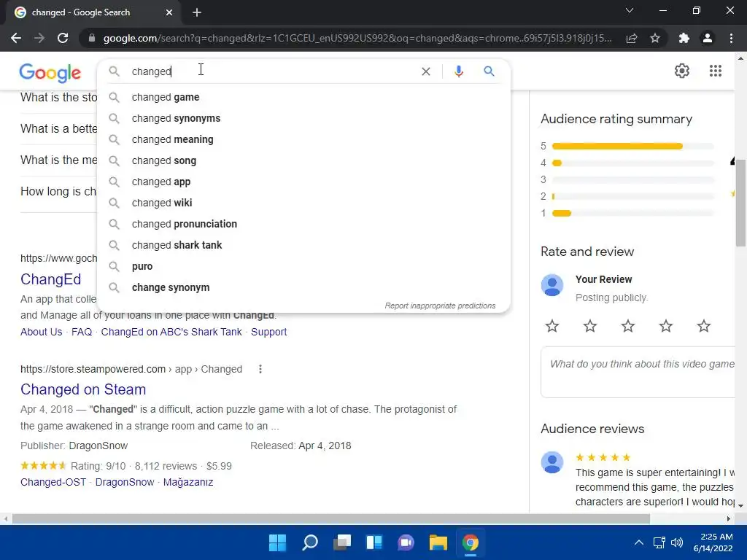The height and width of the screenshot is (560, 747).
Task: Open Task View on the taskbar
Action: [341, 542]
